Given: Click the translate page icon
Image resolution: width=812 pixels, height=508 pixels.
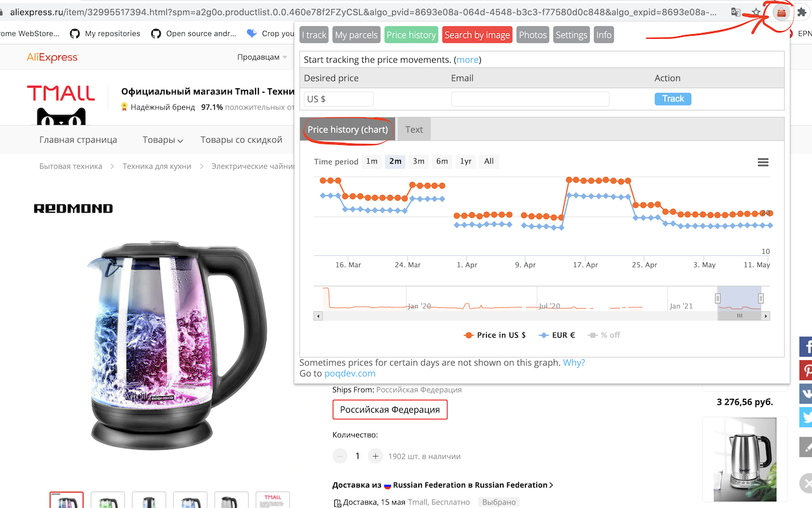Looking at the screenshot, I should click(736, 12).
